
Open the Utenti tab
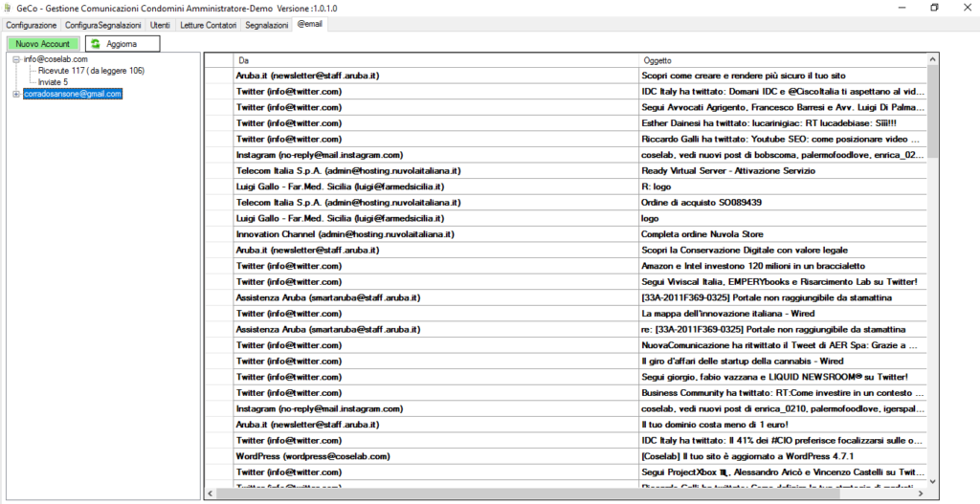coord(160,26)
